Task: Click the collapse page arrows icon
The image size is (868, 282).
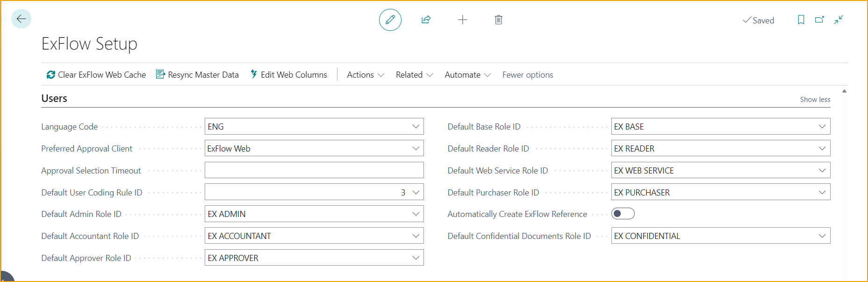Action: tap(839, 20)
